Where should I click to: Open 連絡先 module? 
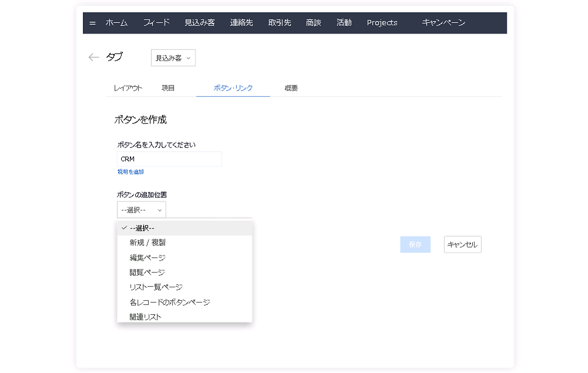(x=242, y=23)
